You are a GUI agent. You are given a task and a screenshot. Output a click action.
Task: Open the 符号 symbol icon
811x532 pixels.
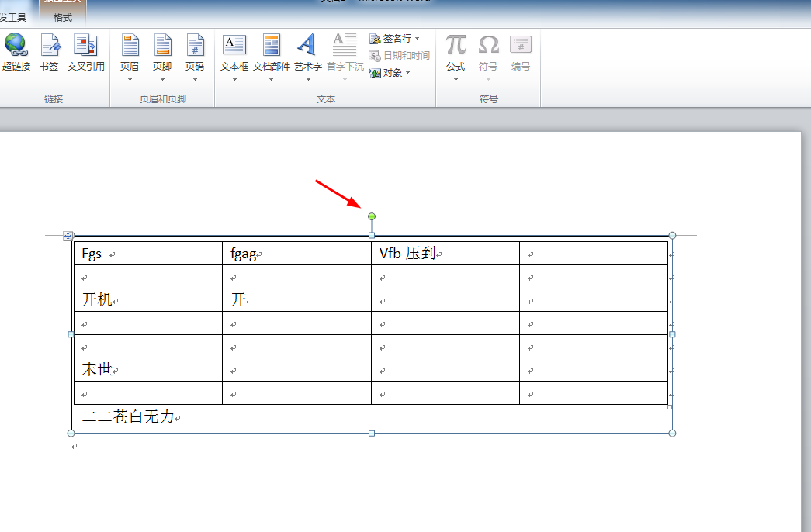click(x=488, y=45)
